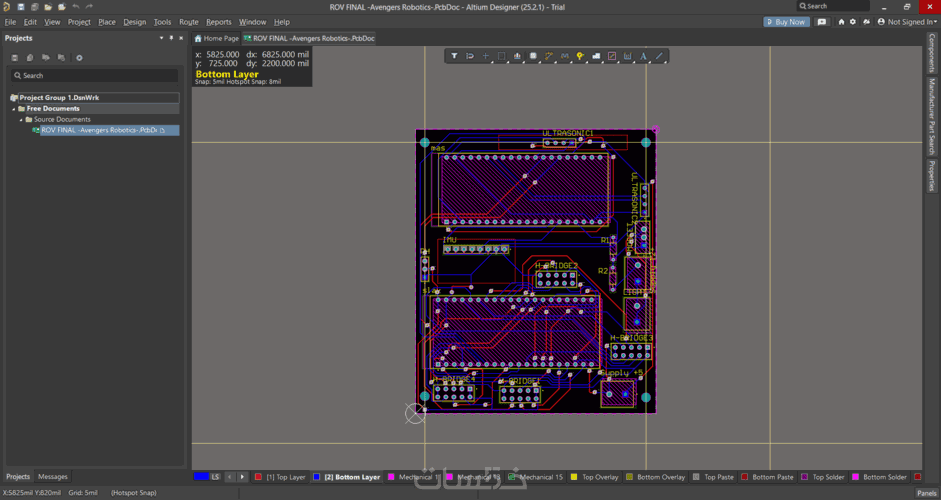Click the Save icon in title bar
The height and width of the screenshot is (500, 941).
point(20,7)
